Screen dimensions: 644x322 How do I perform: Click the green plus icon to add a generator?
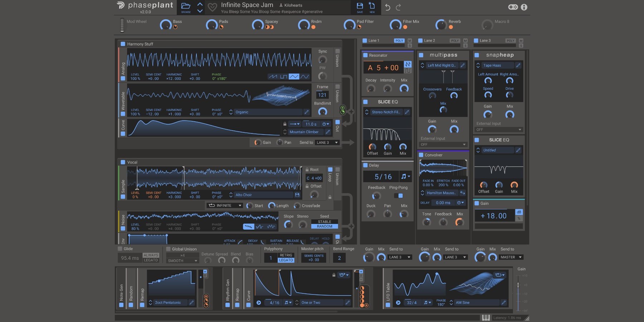pyautogui.click(x=342, y=108)
